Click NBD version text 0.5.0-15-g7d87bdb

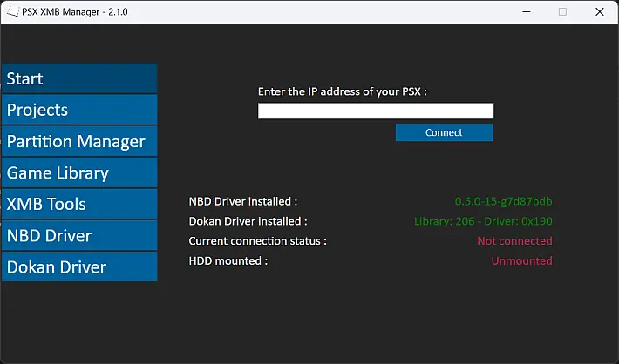pyautogui.click(x=503, y=201)
